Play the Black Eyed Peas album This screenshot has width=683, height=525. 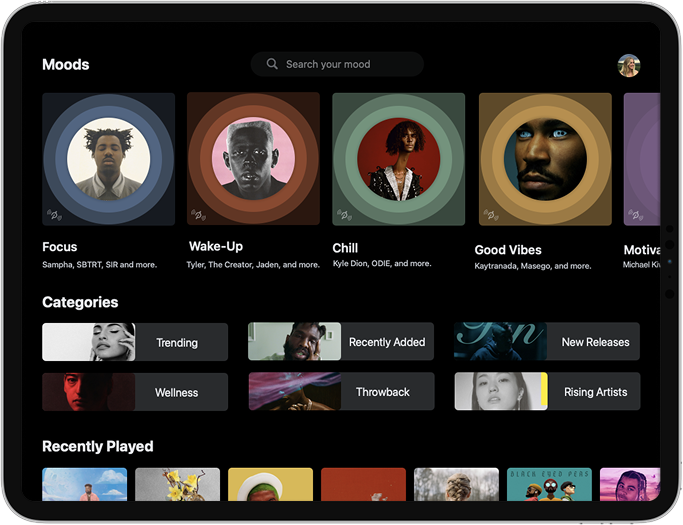[549, 484]
